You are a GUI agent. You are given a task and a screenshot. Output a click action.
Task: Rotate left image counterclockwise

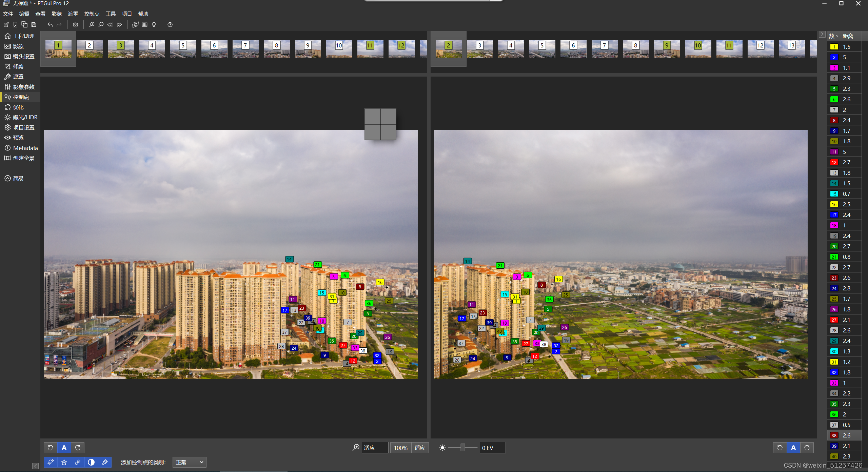pos(51,448)
